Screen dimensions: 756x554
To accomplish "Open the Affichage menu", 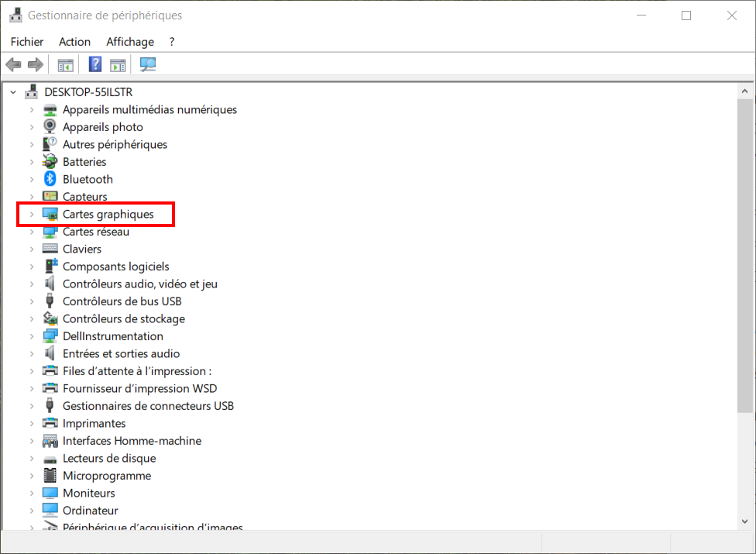I will (130, 42).
